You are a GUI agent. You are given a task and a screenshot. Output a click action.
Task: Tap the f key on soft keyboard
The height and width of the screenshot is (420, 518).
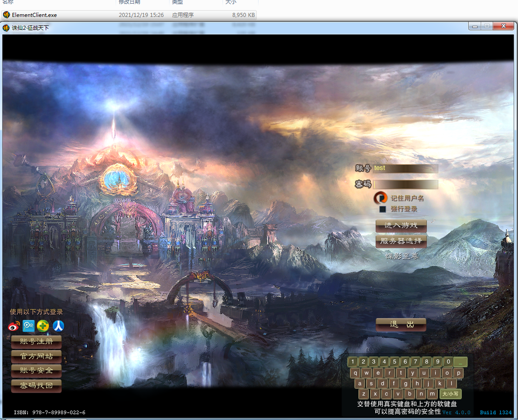pos(394,383)
